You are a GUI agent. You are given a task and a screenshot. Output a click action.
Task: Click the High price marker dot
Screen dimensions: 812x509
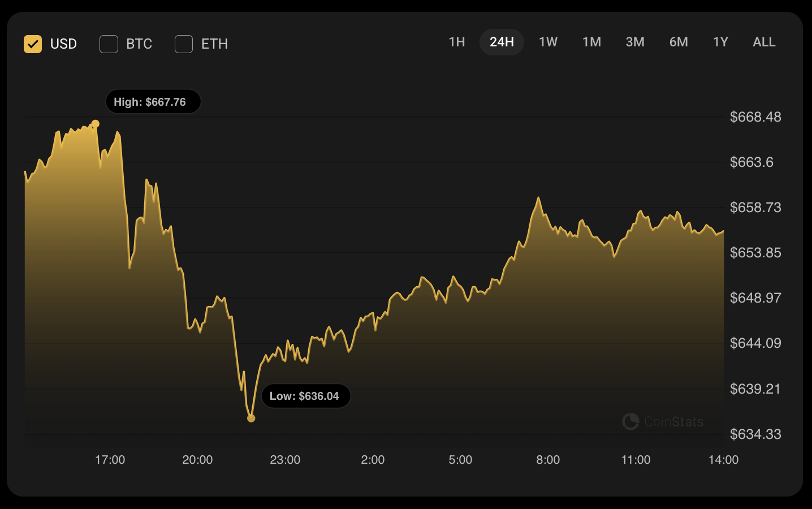(x=96, y=124)
